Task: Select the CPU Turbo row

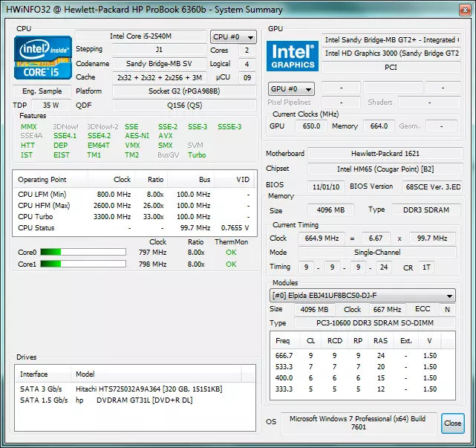Action: point(134,217)
